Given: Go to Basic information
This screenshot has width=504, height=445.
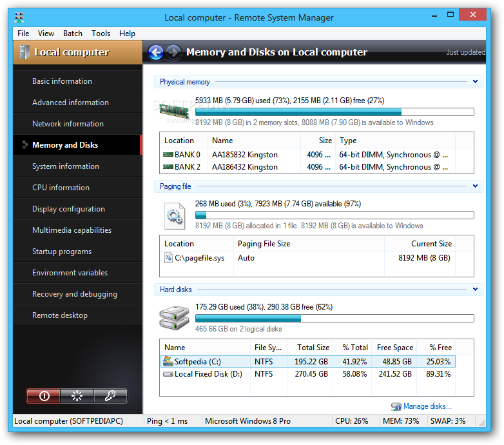Looking at the screenshot, I should (77, 81).
